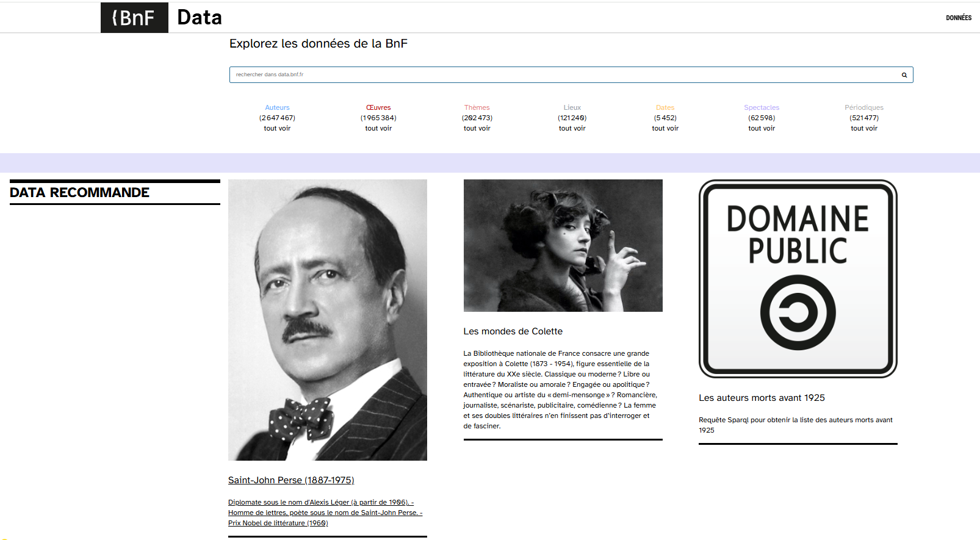Click the Domaine Public sign image
The height and width of the screenshot is (540, 980).
tap(798, 279)
